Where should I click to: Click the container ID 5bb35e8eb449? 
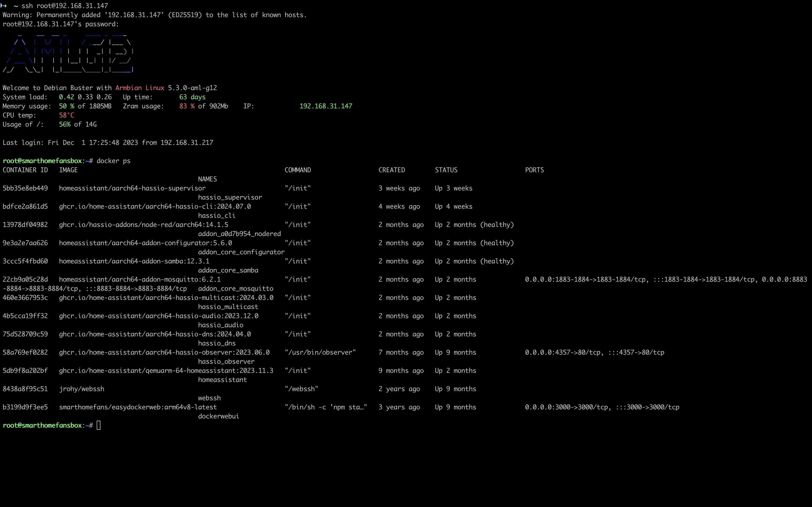click(x=25, y=188)
